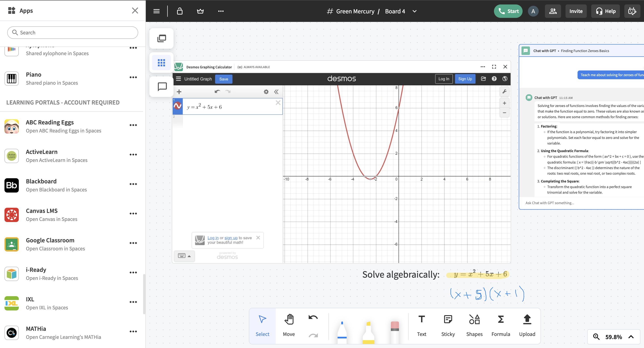Image resolution: width=644 pixels, height=348 pixels.
Task: Open the Desmos widget overflow menu
Action: point(482,67)
